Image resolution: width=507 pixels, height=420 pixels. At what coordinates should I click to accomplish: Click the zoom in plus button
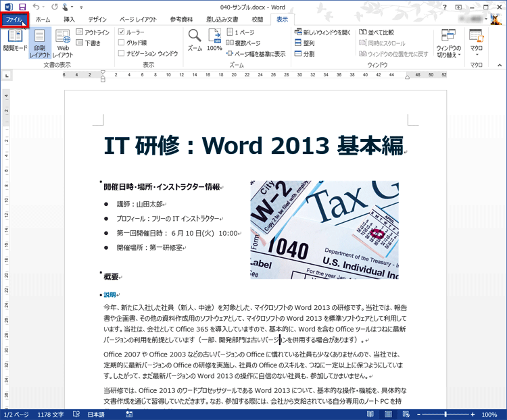(473, 415)
